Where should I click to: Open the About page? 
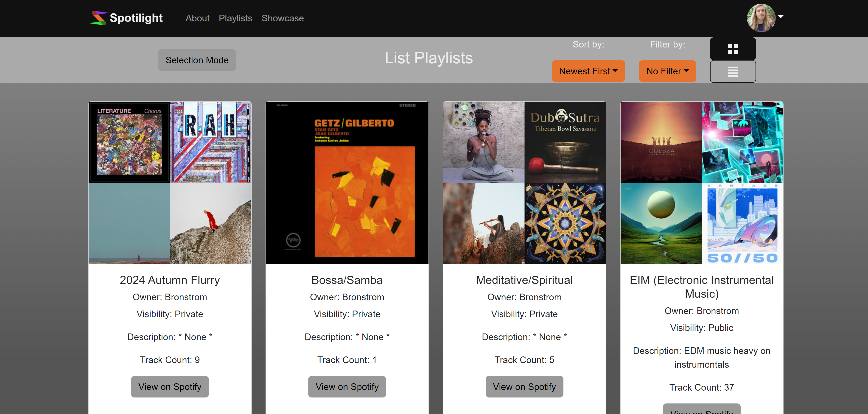pos(197,18)
